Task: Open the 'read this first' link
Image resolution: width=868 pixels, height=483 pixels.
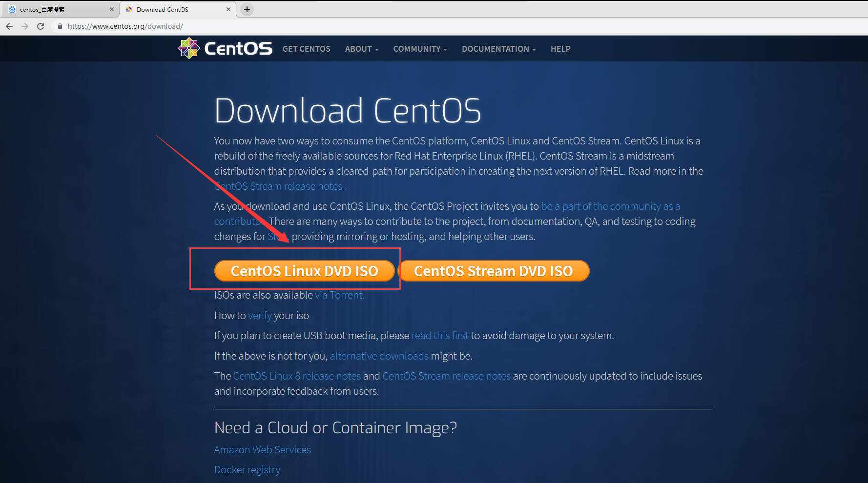Action: pos(440,336)
